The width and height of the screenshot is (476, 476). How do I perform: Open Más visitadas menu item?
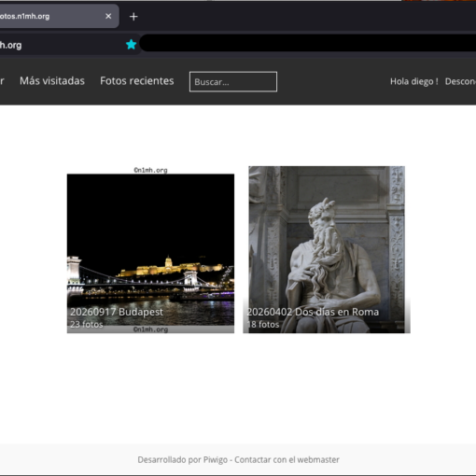(52, 81)
